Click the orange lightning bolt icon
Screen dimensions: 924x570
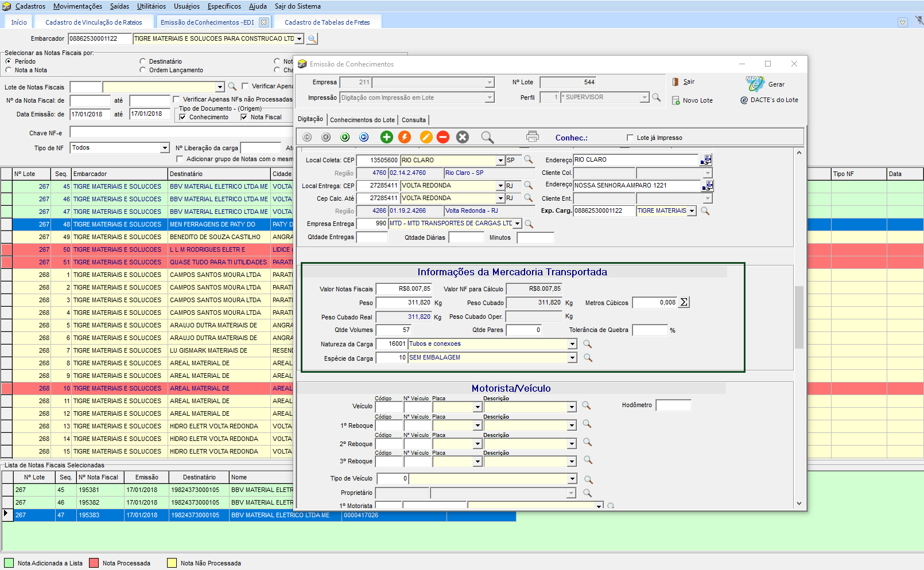coord(405,137)
